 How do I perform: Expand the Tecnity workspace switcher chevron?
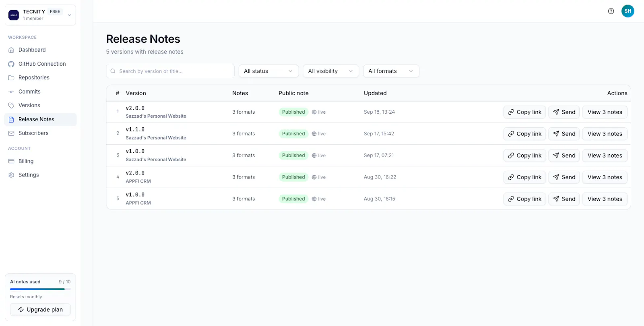tap(69, 15)
